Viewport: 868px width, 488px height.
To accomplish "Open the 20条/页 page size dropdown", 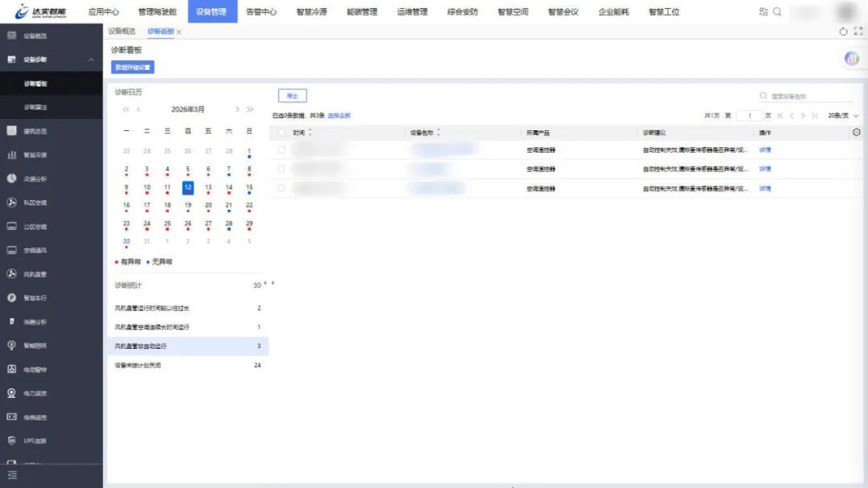I will click(843, 116).
